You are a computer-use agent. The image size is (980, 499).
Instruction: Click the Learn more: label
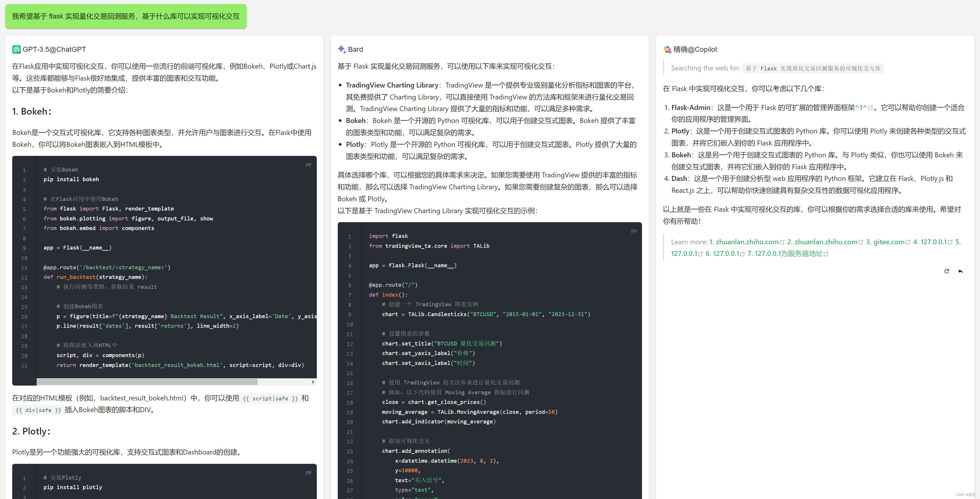point(689,242)
